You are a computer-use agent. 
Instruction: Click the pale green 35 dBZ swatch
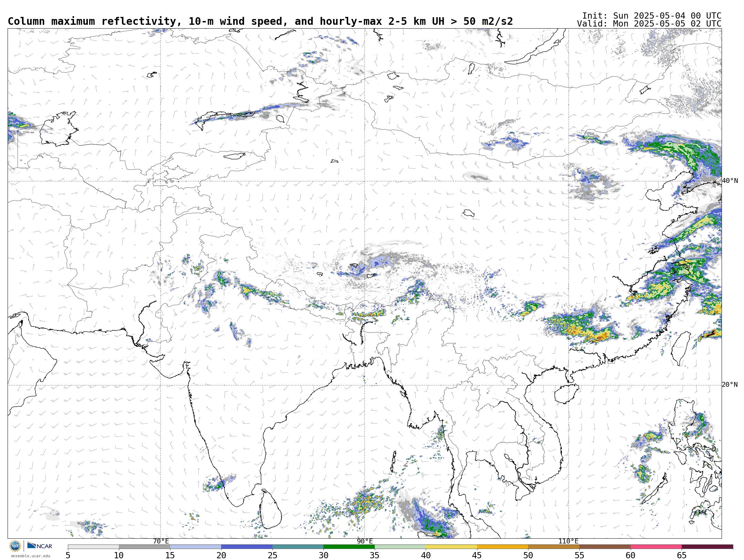400,547
